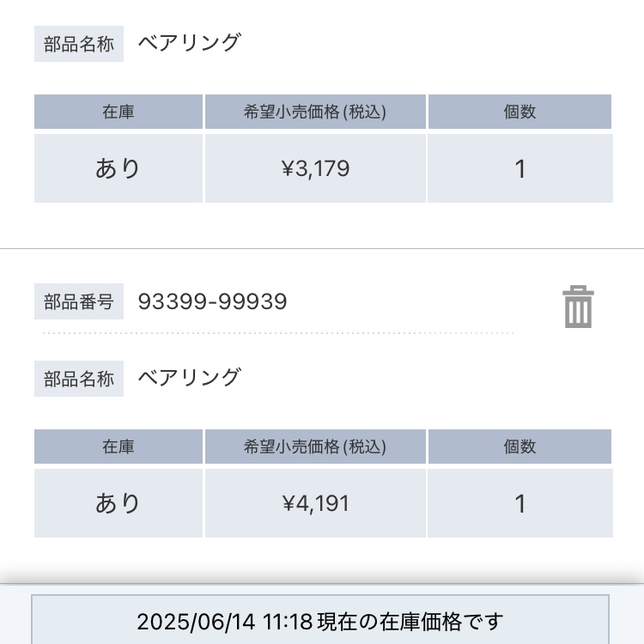Click top table's 在庫 header
The width and height of the screenshot is (644, 644).
click(x=118, y=112)
